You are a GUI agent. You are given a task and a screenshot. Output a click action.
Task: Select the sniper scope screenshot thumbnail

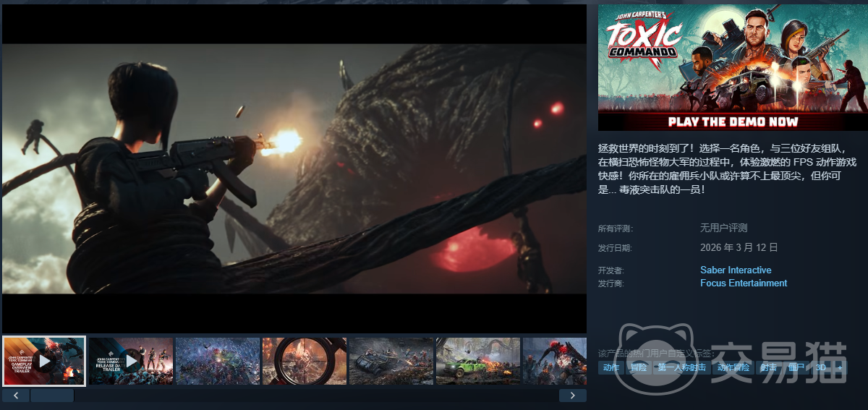305,360
